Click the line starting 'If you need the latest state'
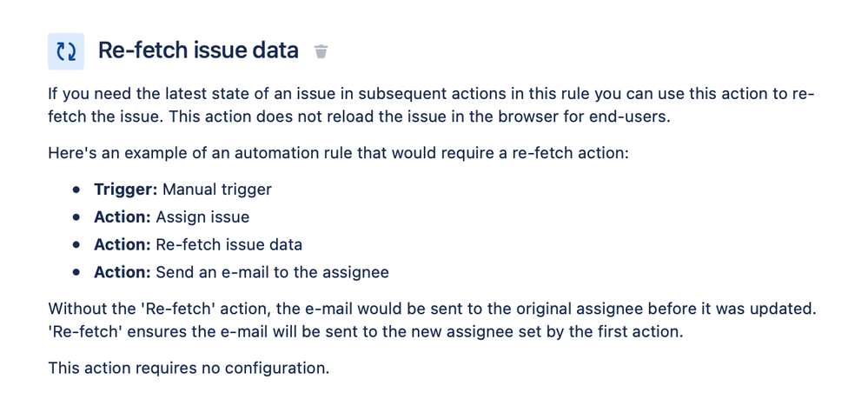 (x=431, y=94)
